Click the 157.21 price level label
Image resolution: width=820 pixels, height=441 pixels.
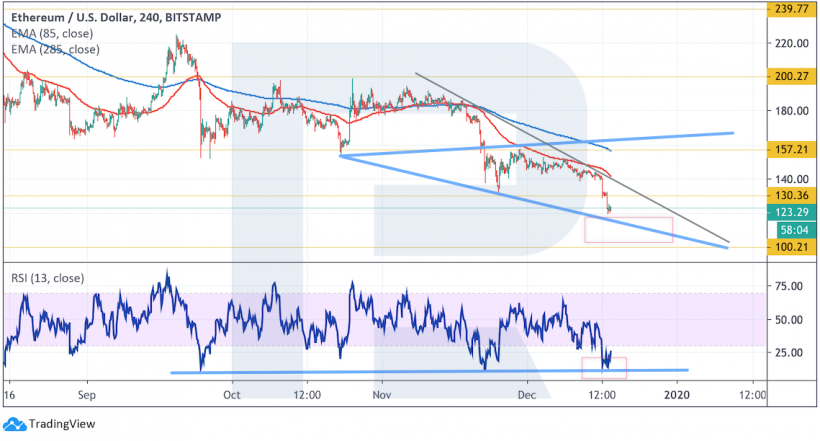point(786,152)
